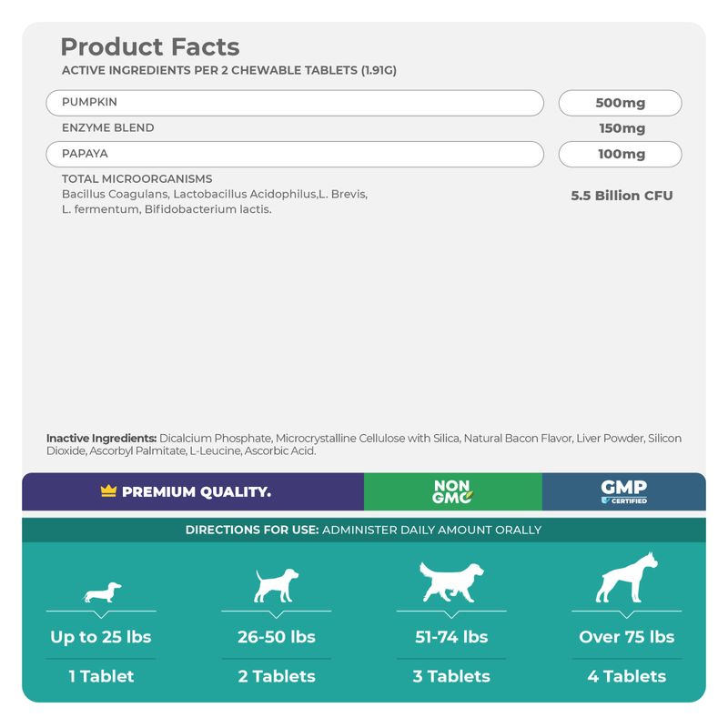Click the 51-74 lbs weight label

450,637
